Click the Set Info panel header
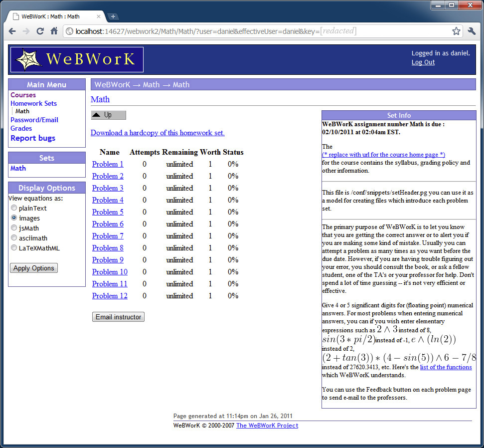The image size is (484, 448). click(x=399, y=115)
